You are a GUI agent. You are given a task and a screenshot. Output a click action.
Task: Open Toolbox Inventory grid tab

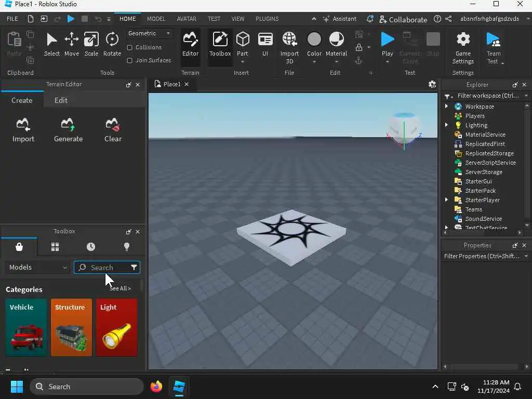click(x=55, y=247)
